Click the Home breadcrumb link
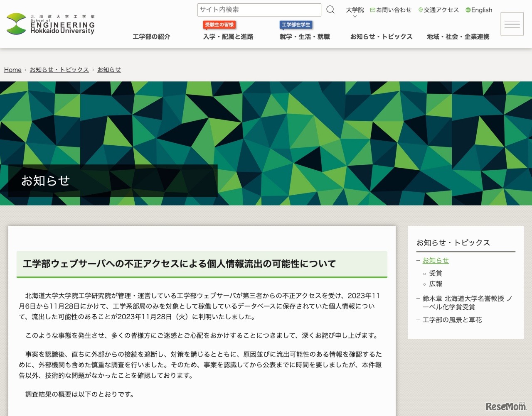Image resolution: width=532 pixels, height=416 pixels. click(x=12, y=70)
